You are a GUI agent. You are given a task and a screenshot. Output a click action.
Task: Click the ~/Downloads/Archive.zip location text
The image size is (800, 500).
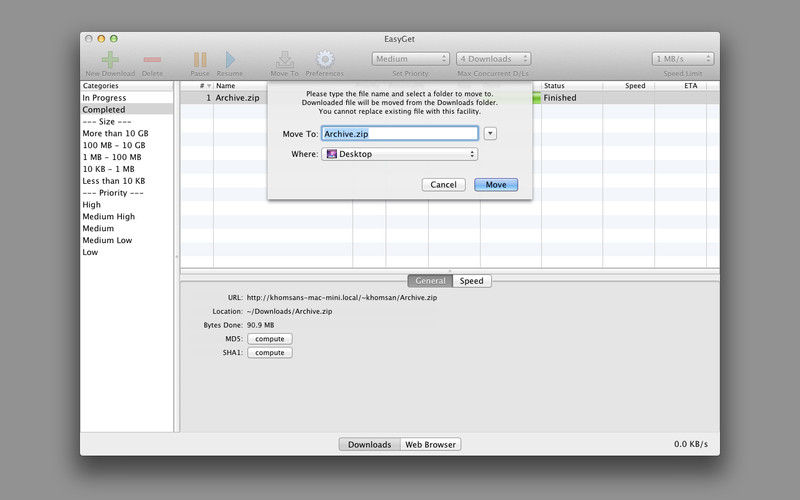[x=289, y=311]
